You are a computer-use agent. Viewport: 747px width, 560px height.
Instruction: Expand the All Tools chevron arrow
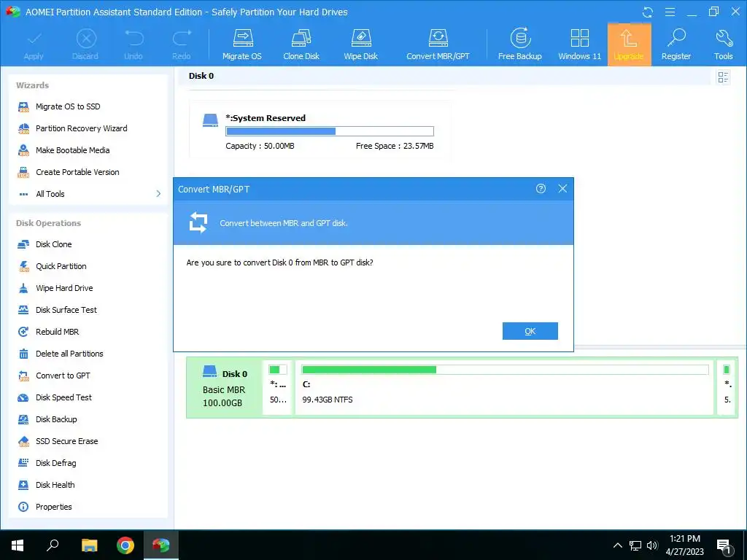tap(158, 194)
